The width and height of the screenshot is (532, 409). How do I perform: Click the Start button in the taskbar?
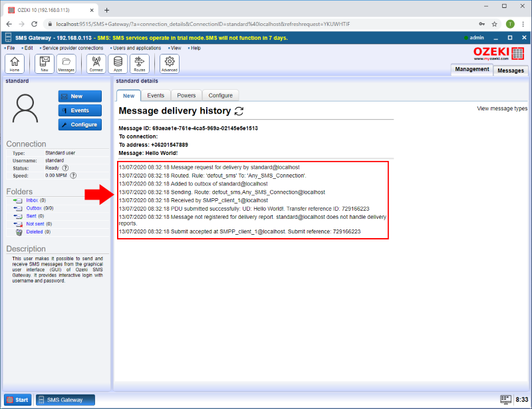coord(18,400)
